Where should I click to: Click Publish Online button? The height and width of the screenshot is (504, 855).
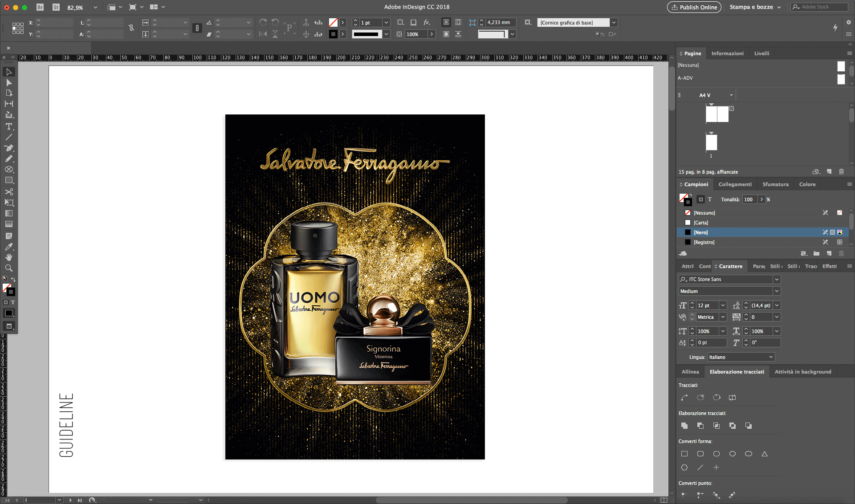694,7
